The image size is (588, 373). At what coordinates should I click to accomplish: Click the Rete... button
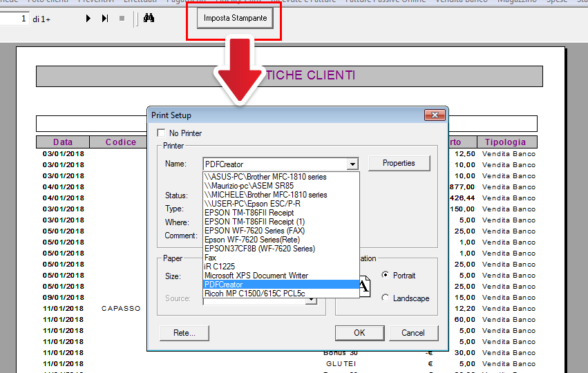click(184, 333)
